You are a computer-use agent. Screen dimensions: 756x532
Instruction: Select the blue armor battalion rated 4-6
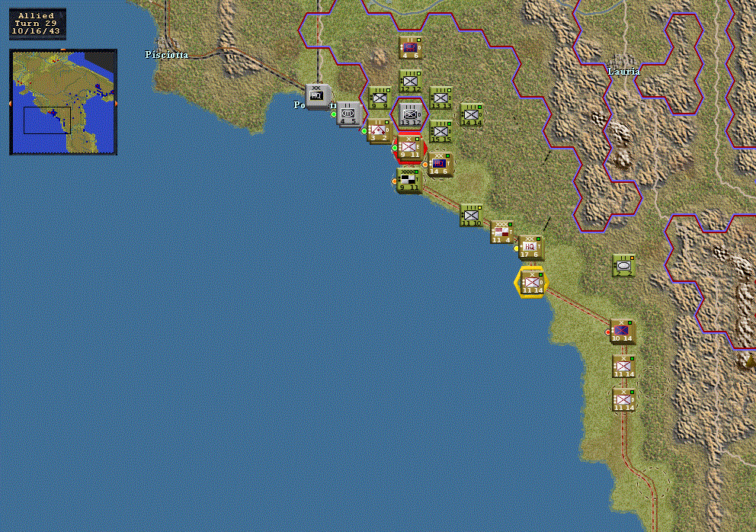[x=411, y=48]
